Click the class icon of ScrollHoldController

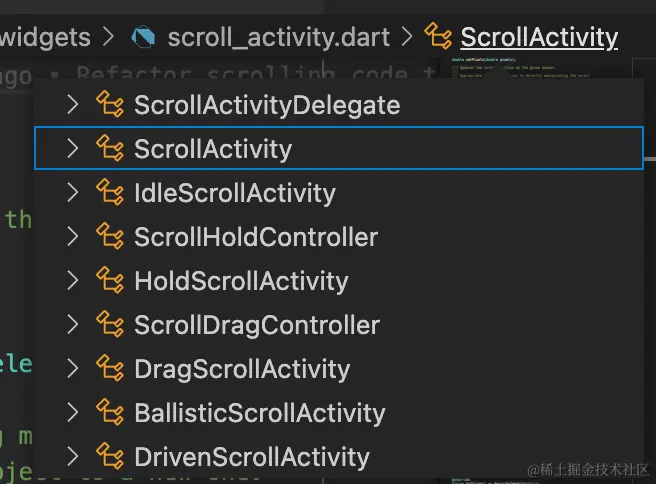tap(110, 236)
